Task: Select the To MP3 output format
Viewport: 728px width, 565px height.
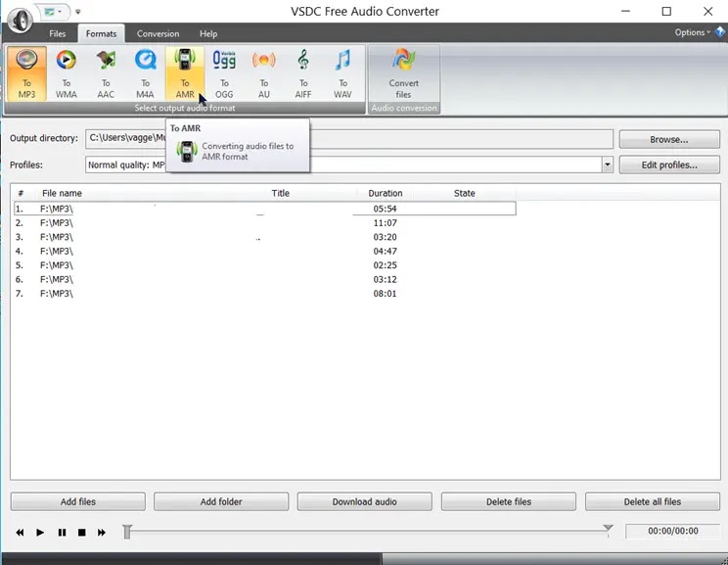Action: click(x=27, y=73)
